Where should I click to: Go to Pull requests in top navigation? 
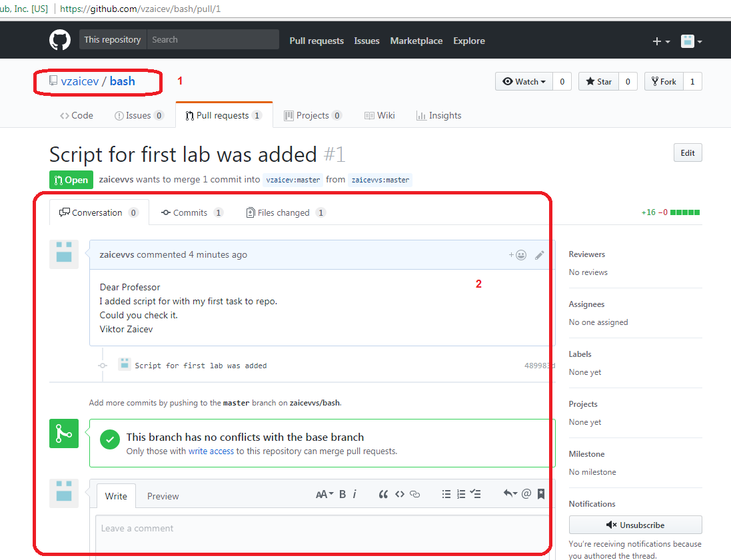pyautogui.click(x=317, y=41)
